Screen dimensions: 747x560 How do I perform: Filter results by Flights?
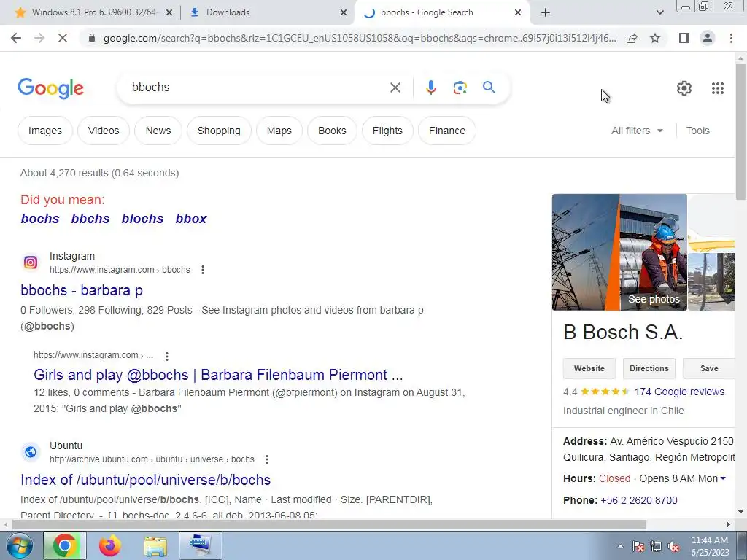[x=387, y=131]
